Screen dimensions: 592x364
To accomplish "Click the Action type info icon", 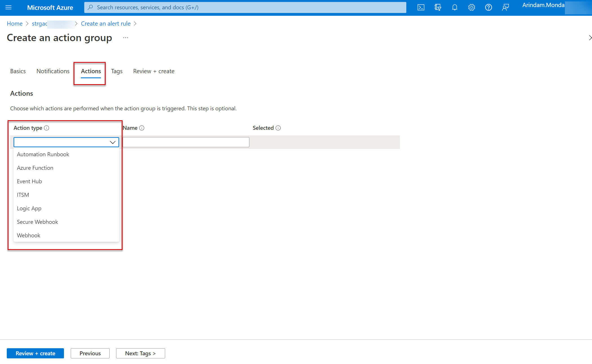I will (47, 128).
